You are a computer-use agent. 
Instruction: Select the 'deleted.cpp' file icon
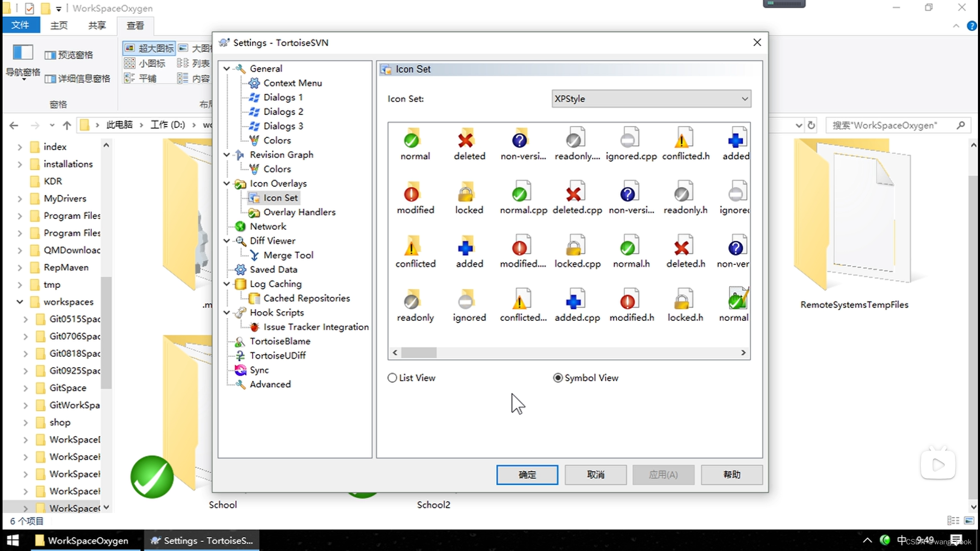[x=576, y=192]
